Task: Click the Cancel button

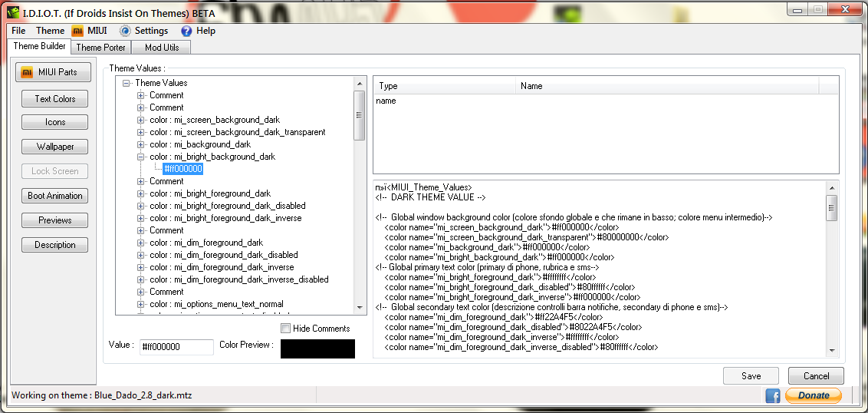Action: 816,376
